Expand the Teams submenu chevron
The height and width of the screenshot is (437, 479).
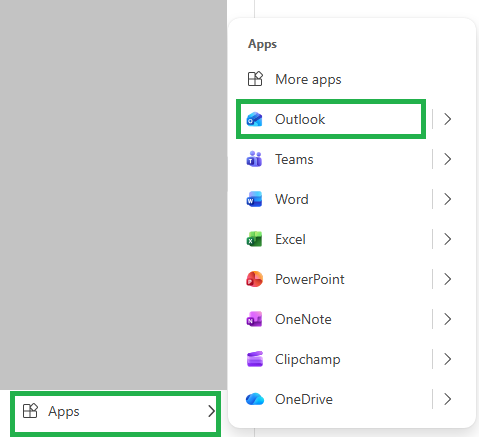pyautogui.click(x=448, y=159)
